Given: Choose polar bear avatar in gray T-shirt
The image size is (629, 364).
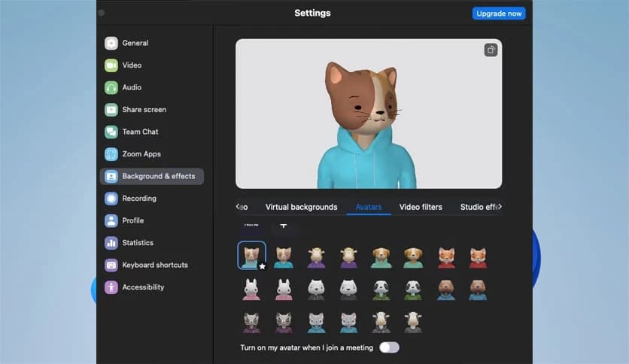Looking at the screenshot, I should (348, 290).
